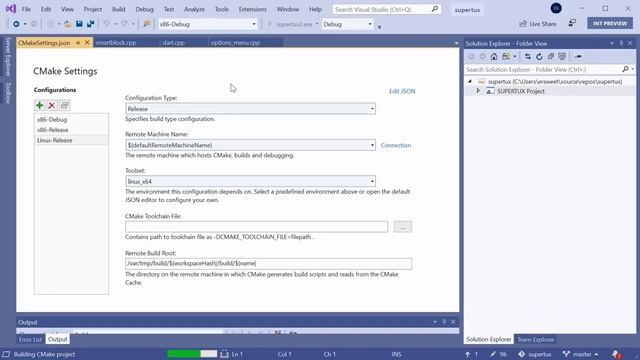This screenshot has height=360, width=640.
Task: Toggle auto-hide pin on Solution Explorer
Action: tap(621, 43)
